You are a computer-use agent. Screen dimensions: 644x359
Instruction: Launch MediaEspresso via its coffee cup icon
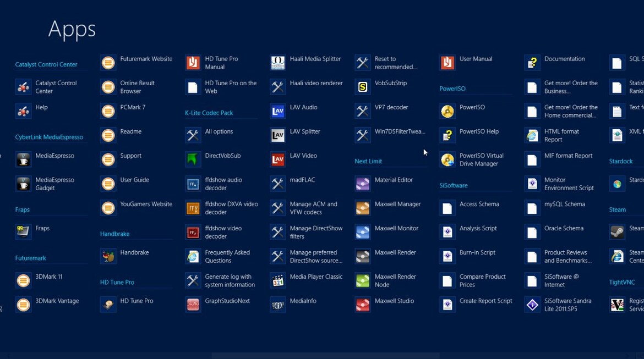[x=24, y=159]
